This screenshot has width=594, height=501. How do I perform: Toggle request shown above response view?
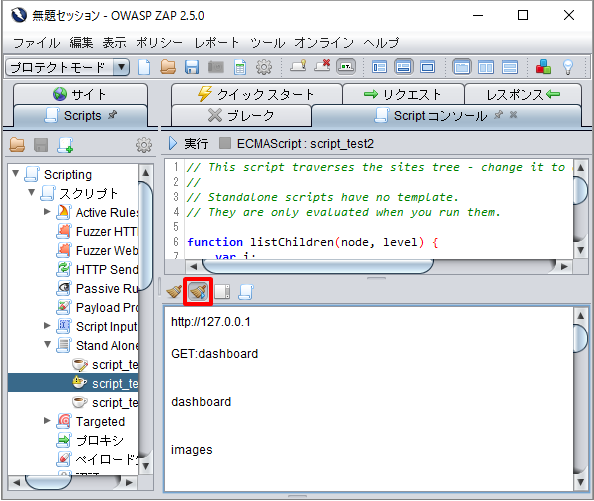click(510, 67)
